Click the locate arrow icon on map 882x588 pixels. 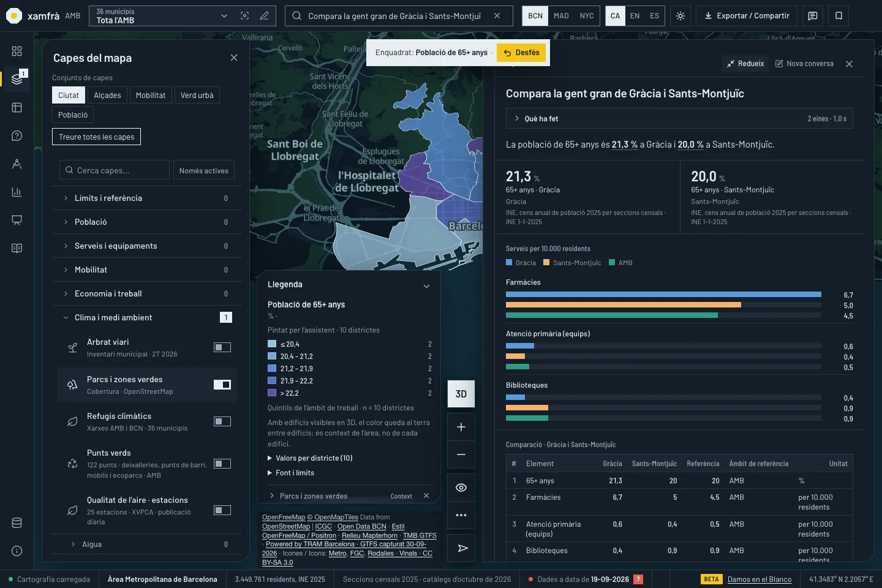(x=461, y=548)
